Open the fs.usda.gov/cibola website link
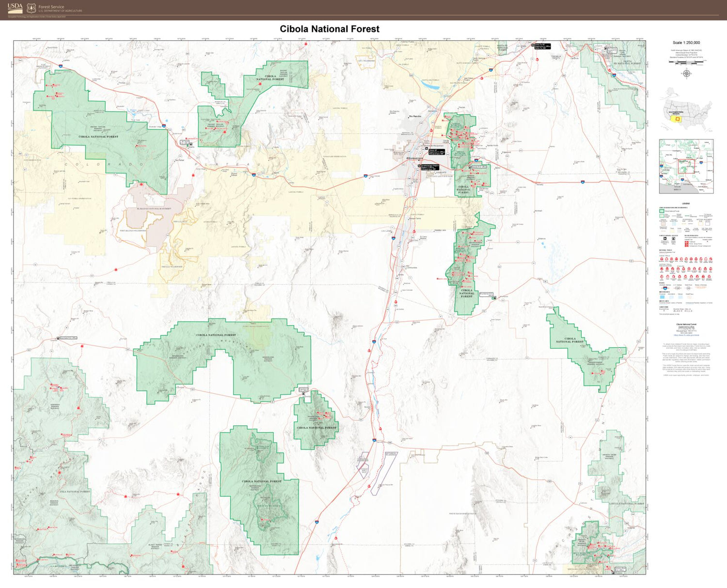727x588 pixels. 686,335
